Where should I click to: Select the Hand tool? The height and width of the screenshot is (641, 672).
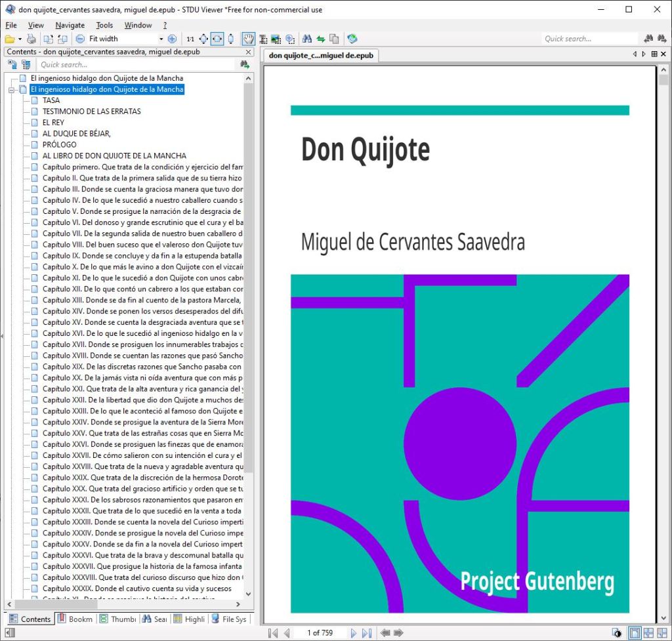click(x=249, y=39)
